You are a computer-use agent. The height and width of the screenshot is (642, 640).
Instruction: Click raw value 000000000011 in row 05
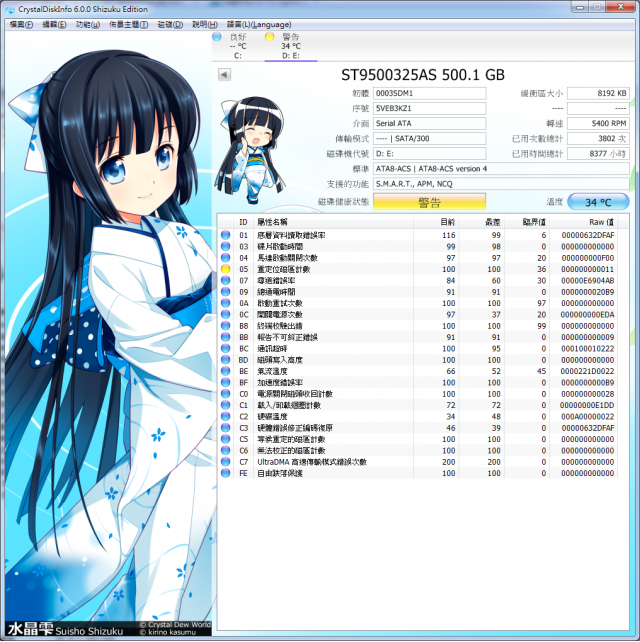[587, 269]
